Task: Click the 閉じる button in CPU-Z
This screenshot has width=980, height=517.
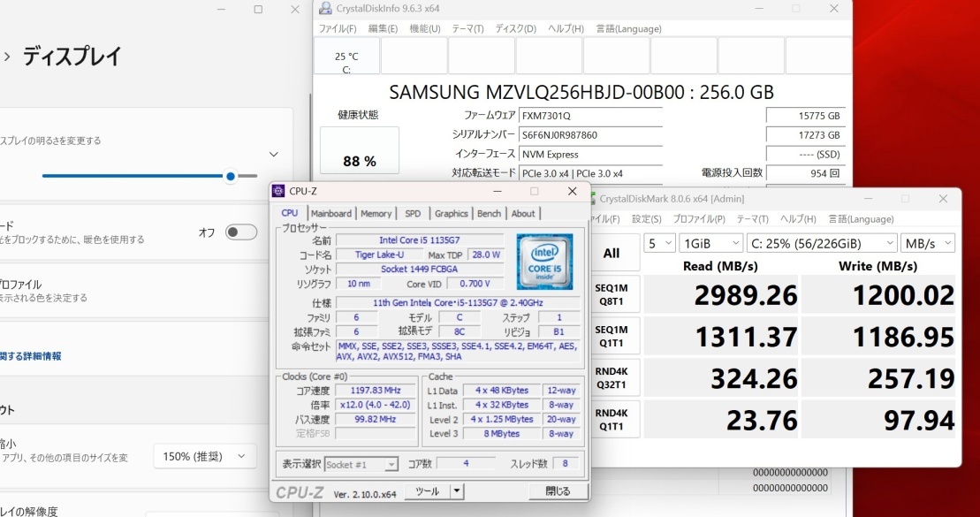Action: pos(558,491)
